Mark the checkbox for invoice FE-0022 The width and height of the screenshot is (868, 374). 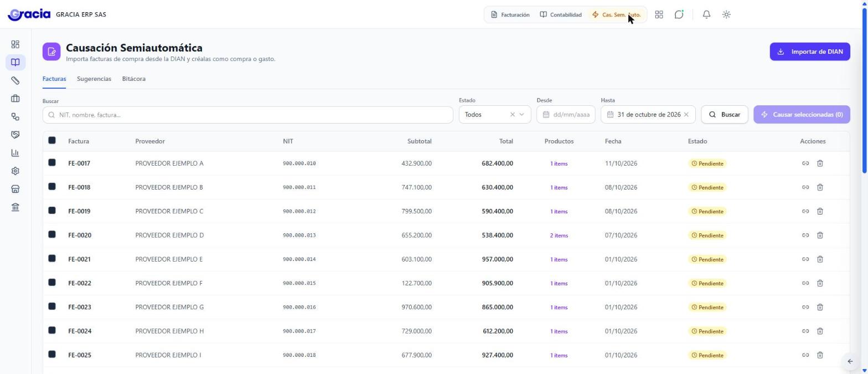pyautogui.click(x=52, y=283)
